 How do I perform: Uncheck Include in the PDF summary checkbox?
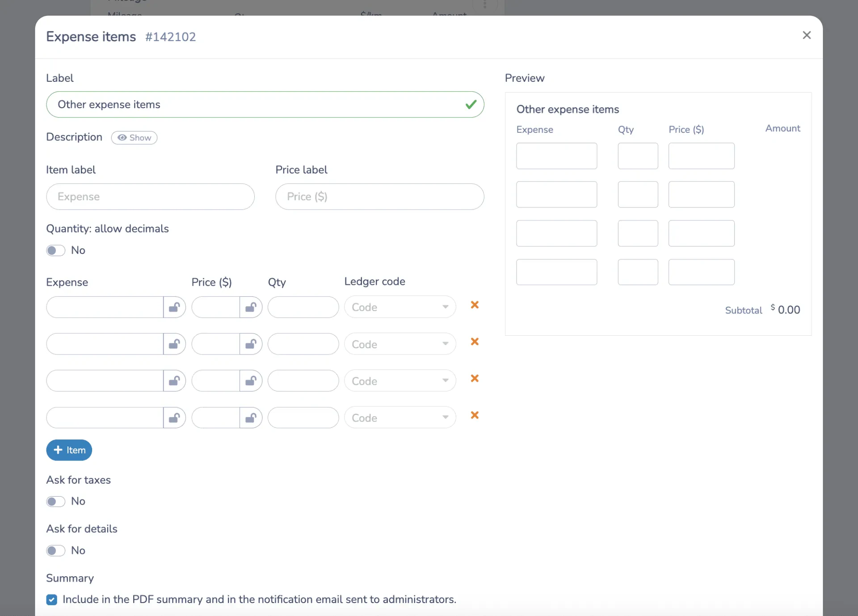pos(52,600)
